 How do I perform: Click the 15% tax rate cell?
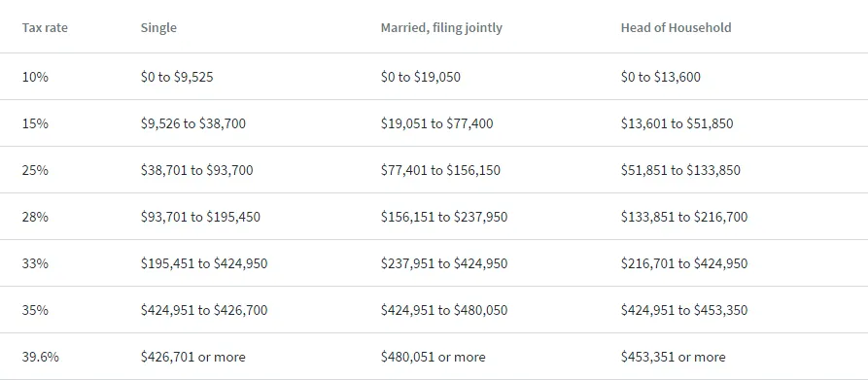pyautogui.click(x=35, y=123)
